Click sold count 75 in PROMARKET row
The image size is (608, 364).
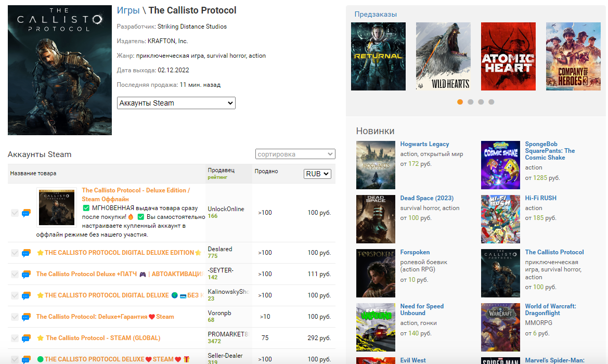point(265,338)
